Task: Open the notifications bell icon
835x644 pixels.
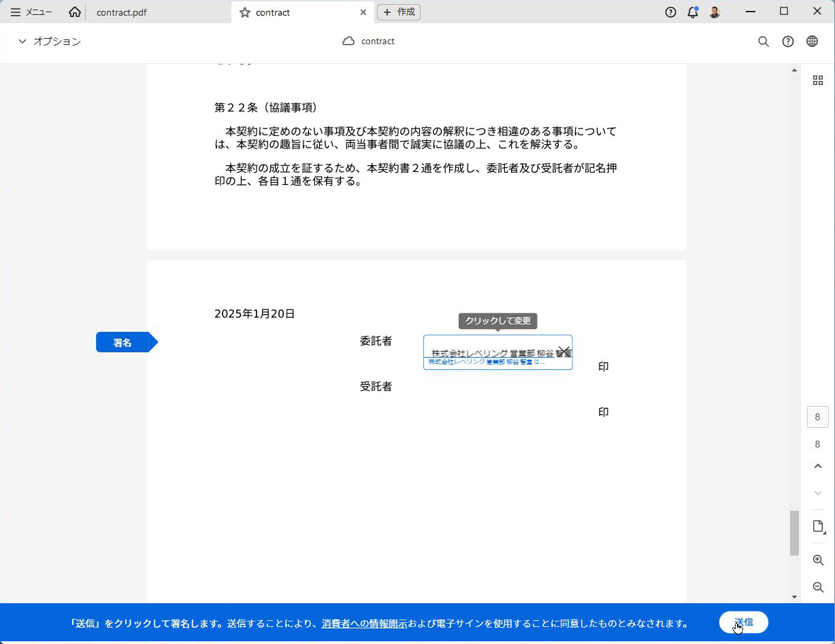Action: pos(693,12)
